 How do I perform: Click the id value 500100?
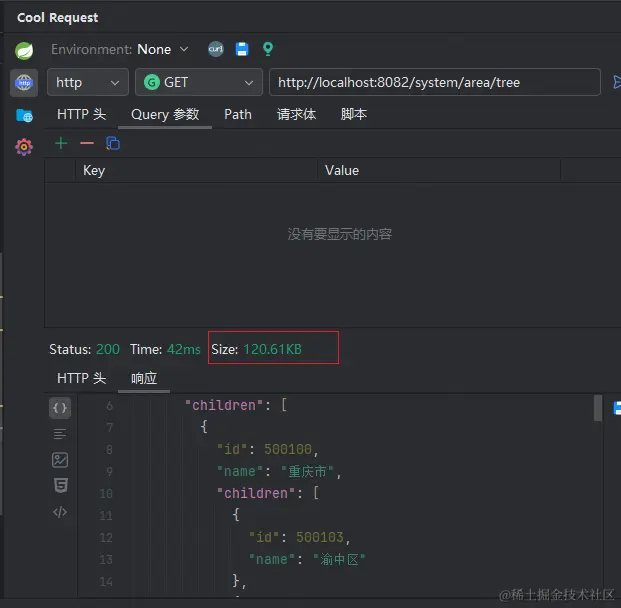pos(288,450)
